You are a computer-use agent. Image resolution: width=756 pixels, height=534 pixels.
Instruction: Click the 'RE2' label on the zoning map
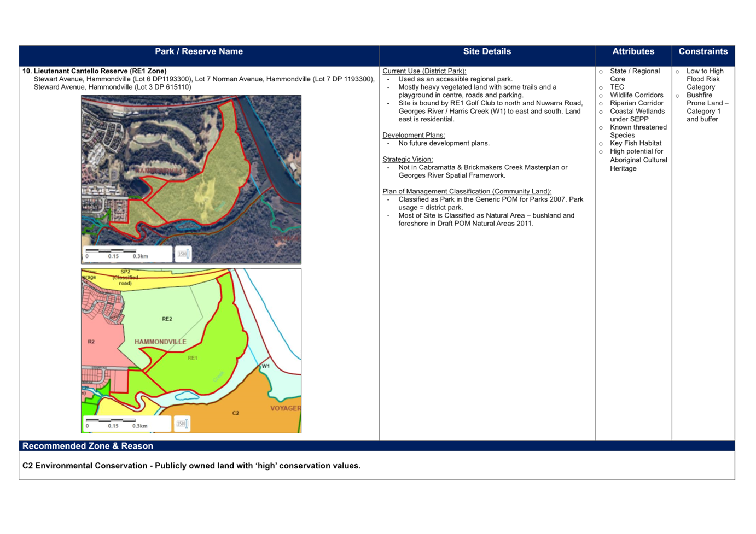(167, 319)
